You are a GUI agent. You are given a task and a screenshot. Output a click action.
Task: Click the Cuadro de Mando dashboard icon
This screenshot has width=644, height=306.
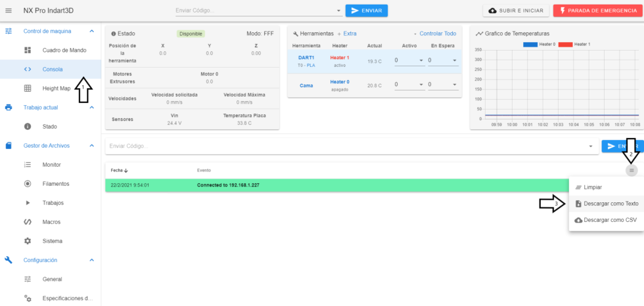coord(28,50)
